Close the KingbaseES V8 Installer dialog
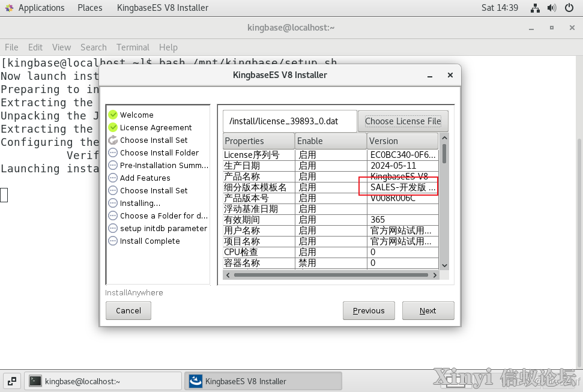This screenshot has width=583, height=392. tap(450, 75)
